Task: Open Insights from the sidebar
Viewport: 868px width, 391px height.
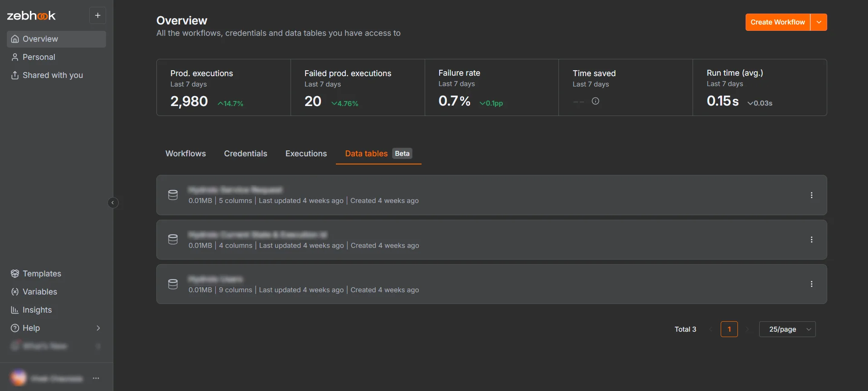Action: 37,310
